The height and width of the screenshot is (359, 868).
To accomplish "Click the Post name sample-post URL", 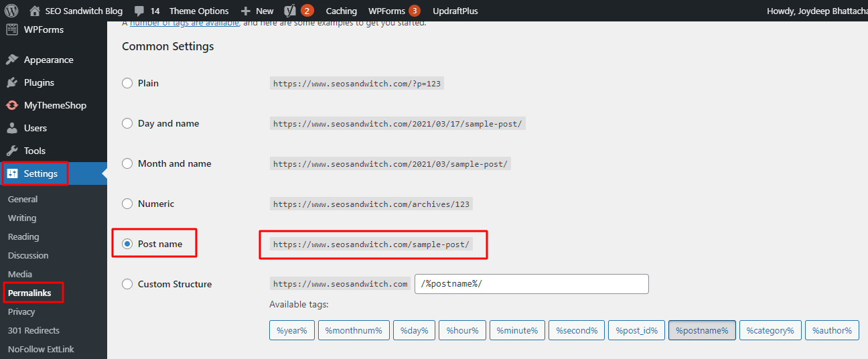I will 372,244.
